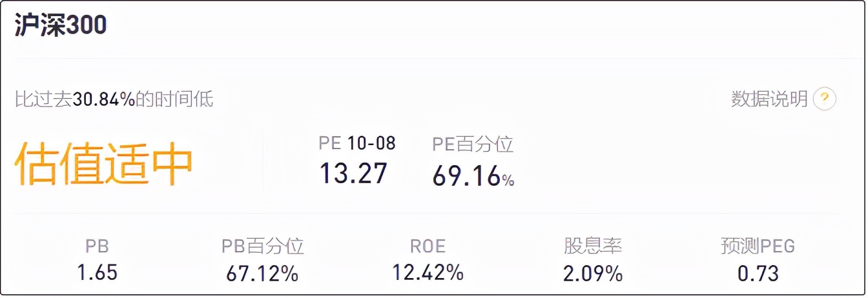The image size is (868, 298).
Task: Click the PB百分位 label
Action: (262, 246)
